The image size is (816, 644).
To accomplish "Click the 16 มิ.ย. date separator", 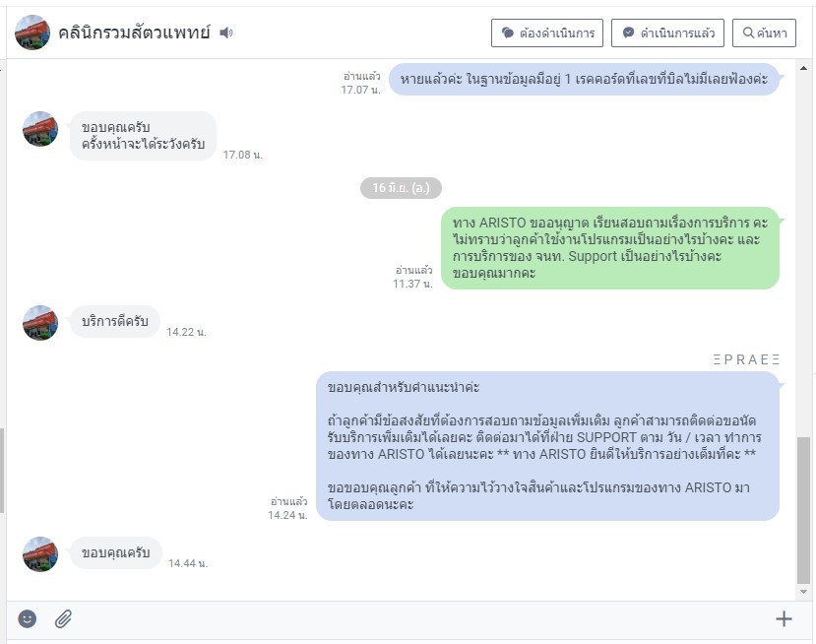I will [401, 188].
